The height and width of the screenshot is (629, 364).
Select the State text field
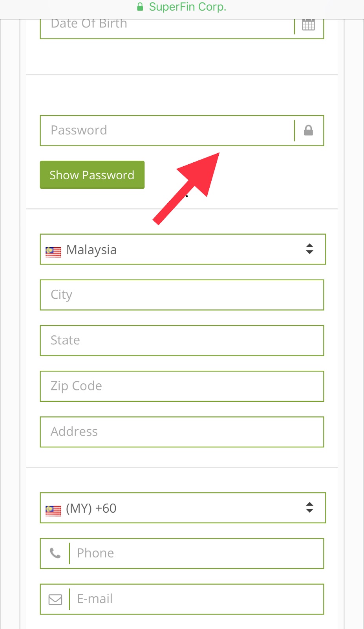[182, 340]
